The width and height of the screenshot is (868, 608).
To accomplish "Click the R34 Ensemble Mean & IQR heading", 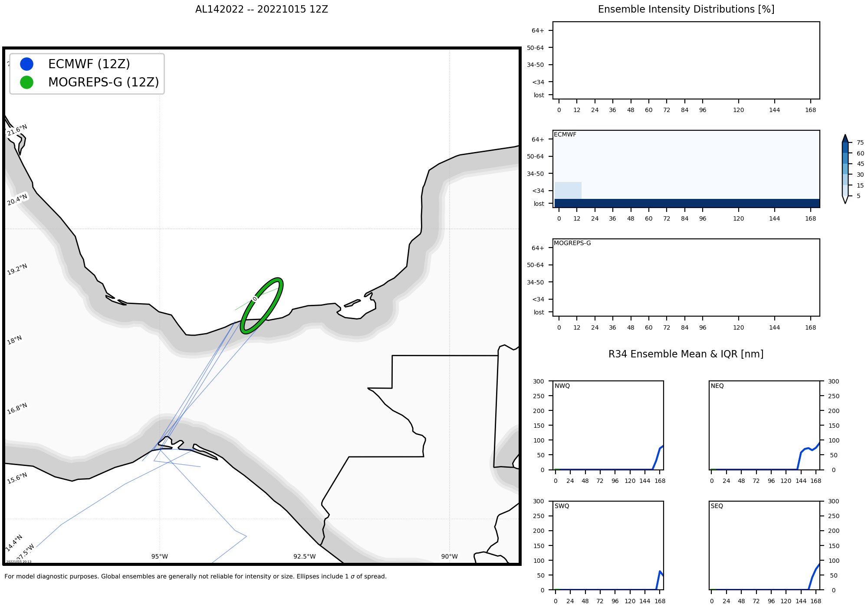I will pos(686,354).
